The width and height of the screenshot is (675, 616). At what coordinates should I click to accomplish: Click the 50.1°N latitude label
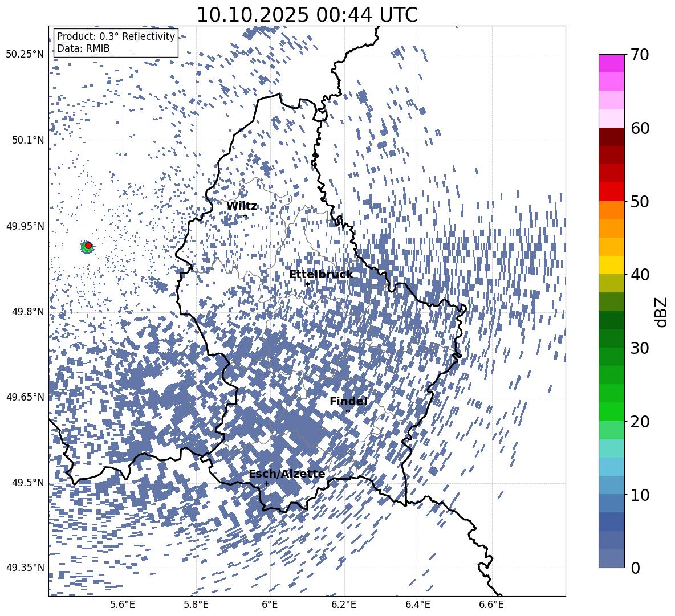(x=28, y=140)
